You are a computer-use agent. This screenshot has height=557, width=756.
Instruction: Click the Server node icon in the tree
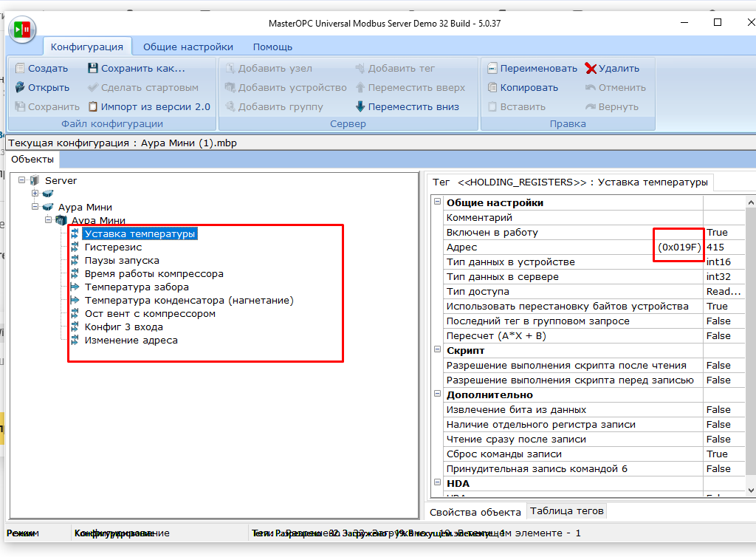click(35, 181)
